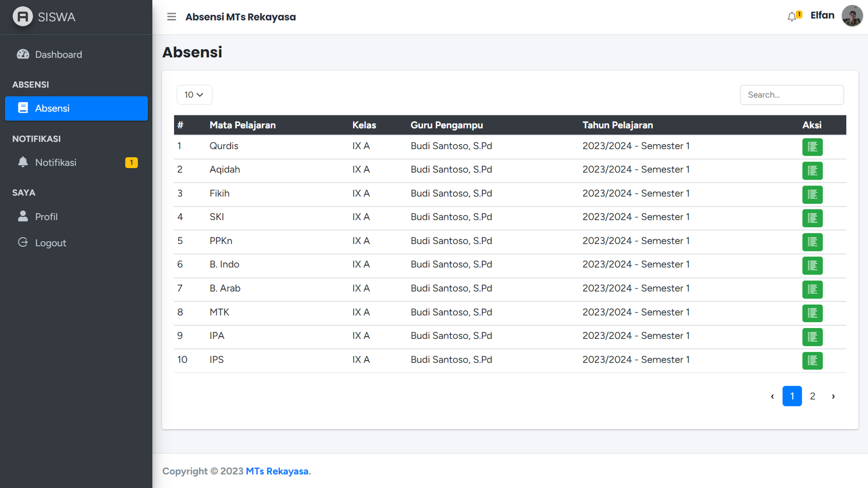Click the next page arrow
Viewport: 868px width, 488px height.
833,396
